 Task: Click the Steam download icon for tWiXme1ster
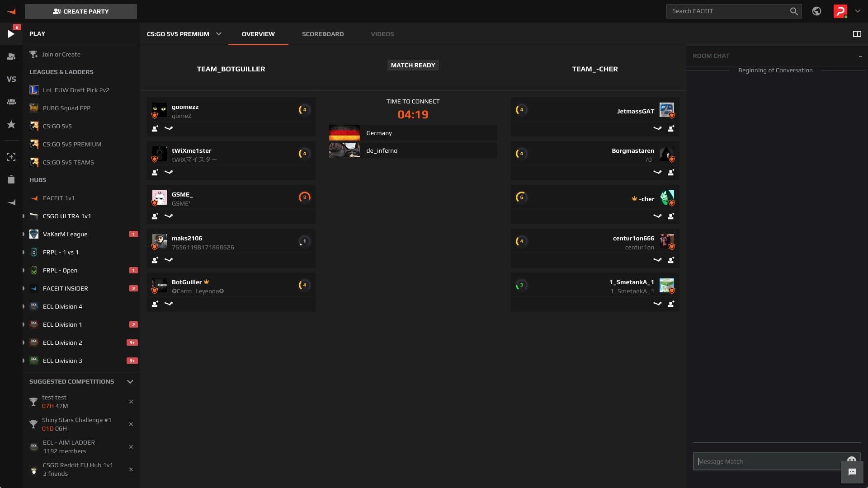[x=168, y=172]
